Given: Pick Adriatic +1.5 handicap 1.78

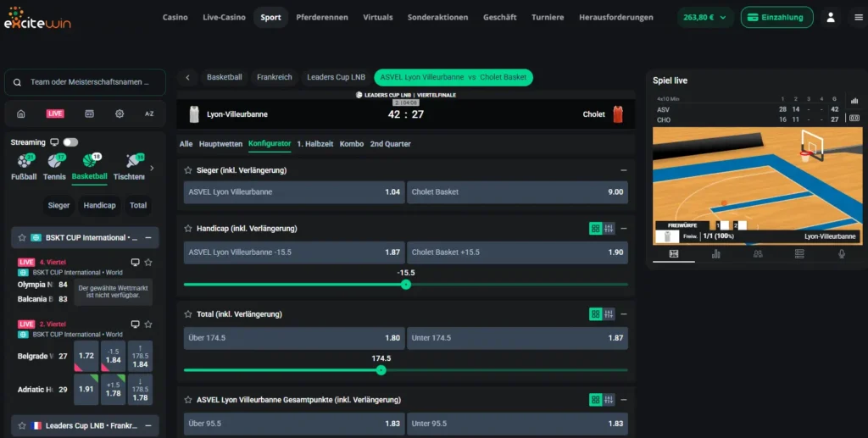Looking at the screenshot, I should 113,390.
